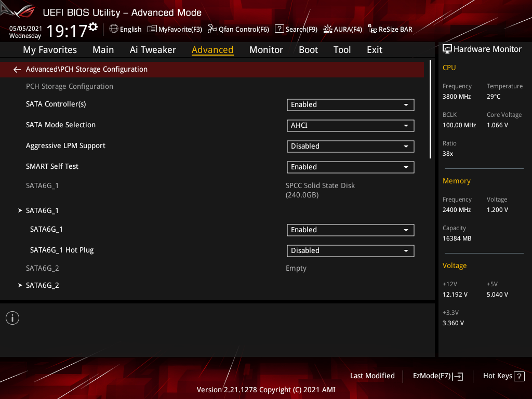Open Search(F9) question mark icon
Image resolution: width=532 pixels, height=399 pixels.
(x=279, y=29)
